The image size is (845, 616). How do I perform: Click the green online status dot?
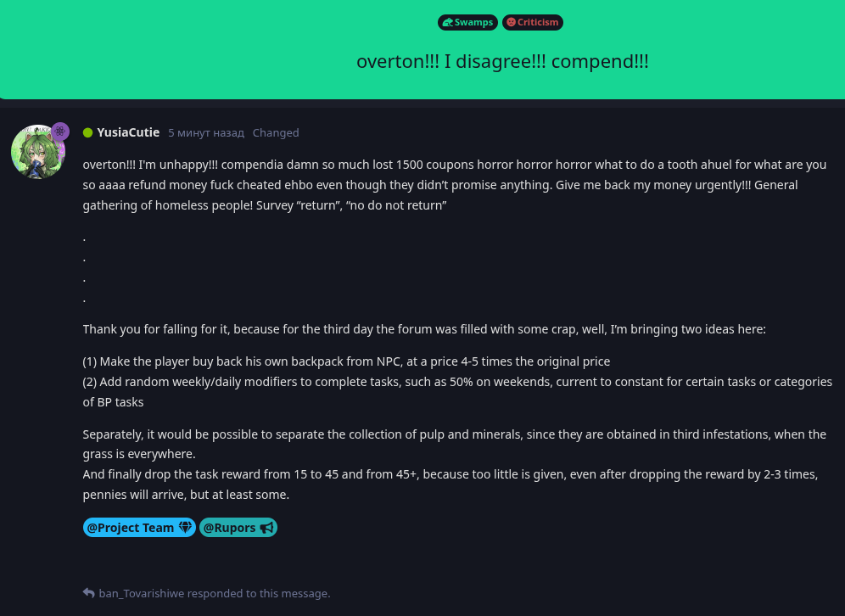coord(88,132)
